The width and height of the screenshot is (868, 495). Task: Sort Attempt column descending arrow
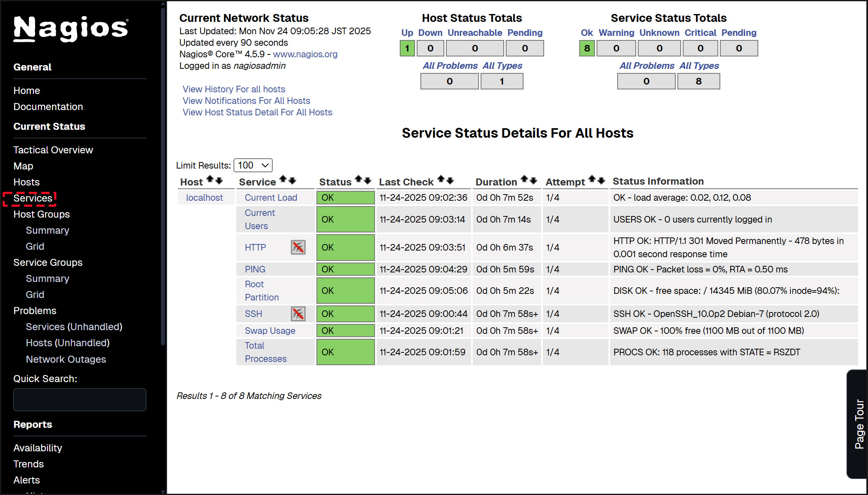[x=601, y=180]
